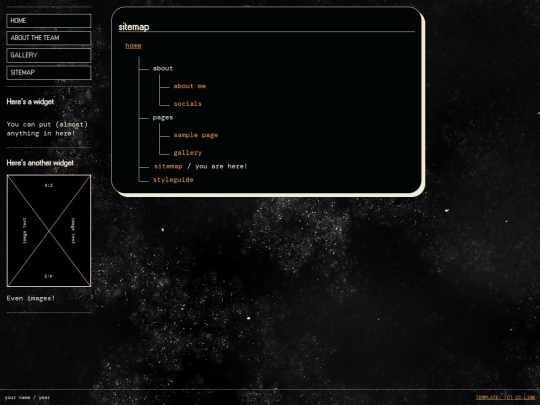Open the about me link
540x405 pixels.
pyautogui.click(x=189, y=86)
